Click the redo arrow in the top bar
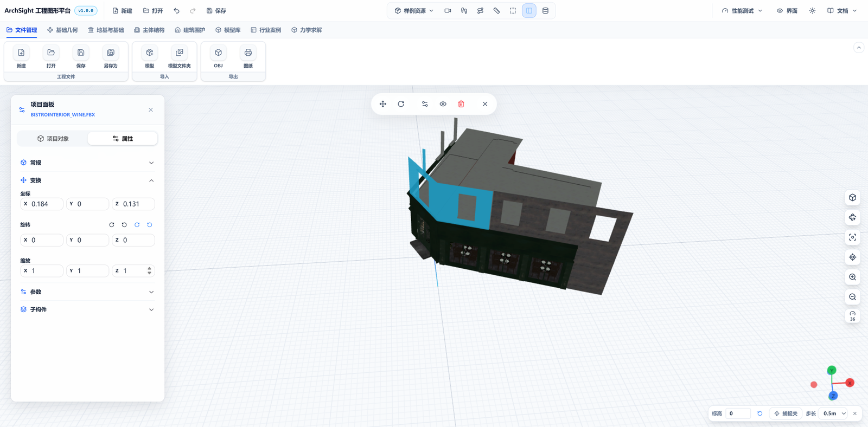868x427 pixels. pyautogui.click(x=193, y=11)
